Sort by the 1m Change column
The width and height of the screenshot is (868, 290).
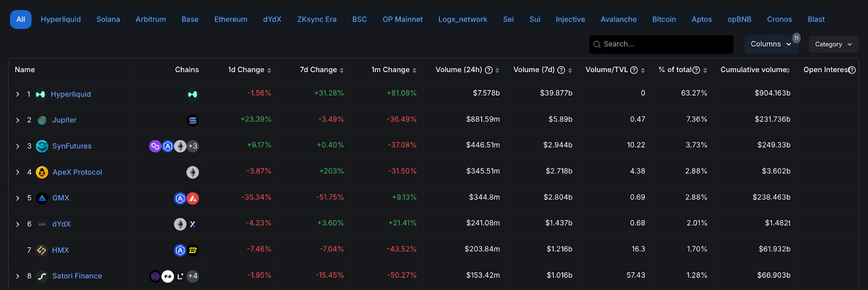point(414,71)
